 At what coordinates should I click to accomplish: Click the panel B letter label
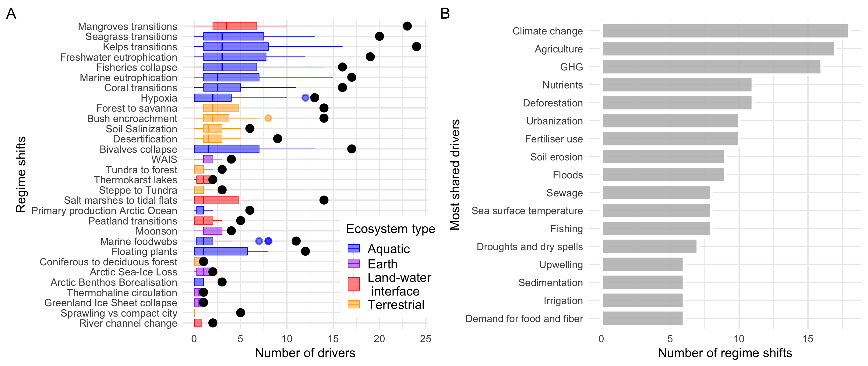[x=445, y=13]
